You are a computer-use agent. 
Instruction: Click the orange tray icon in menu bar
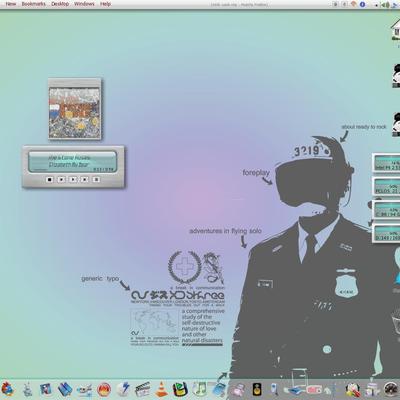(354, 4)
